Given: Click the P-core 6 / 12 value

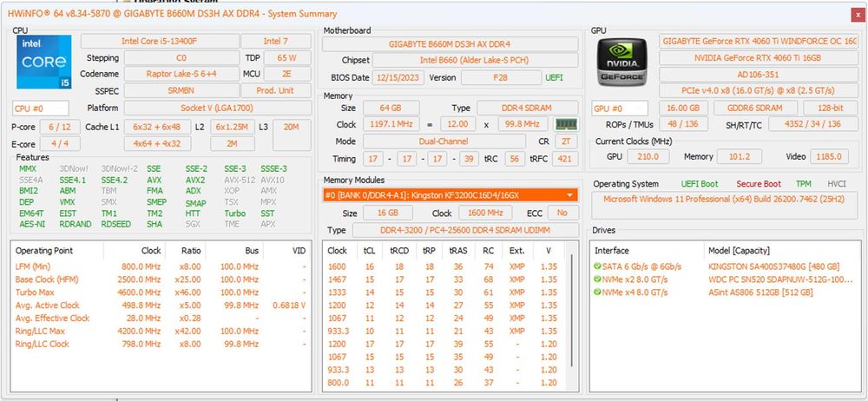Looking at the screenshot, I should tap(60, 127).
